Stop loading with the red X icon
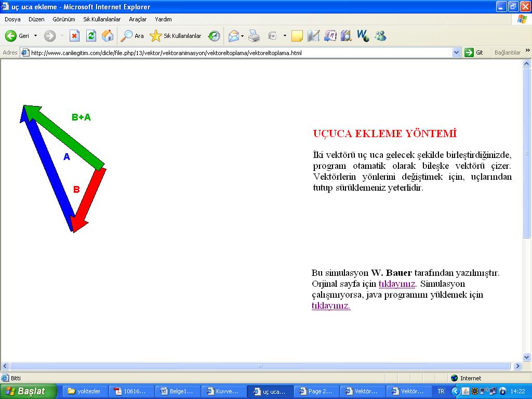 (74, 36)
